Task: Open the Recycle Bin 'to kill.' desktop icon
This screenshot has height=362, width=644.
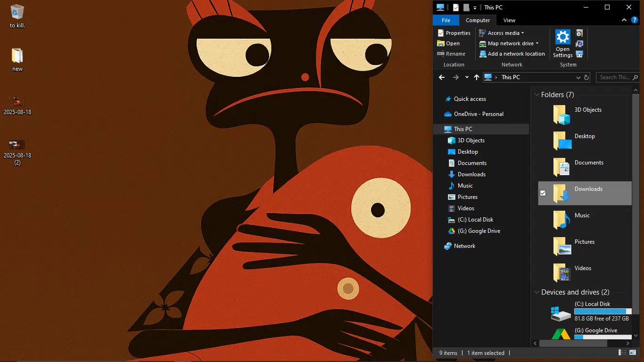Action: coord(17,16)
